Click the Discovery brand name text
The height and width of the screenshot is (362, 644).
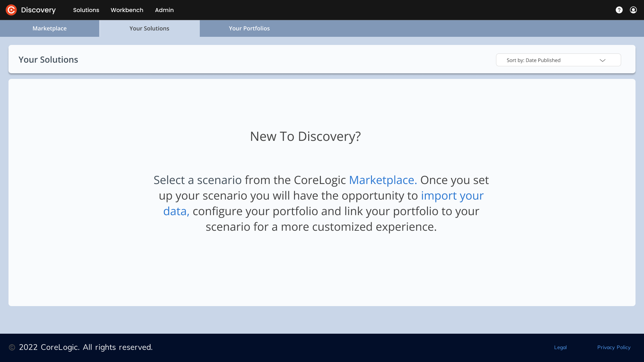pos(38,10)
